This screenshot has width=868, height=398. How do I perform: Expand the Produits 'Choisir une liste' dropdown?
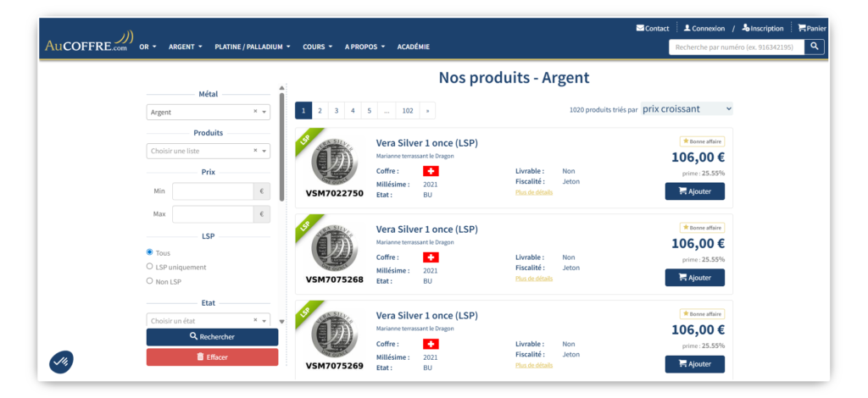(x=208, y=151)
